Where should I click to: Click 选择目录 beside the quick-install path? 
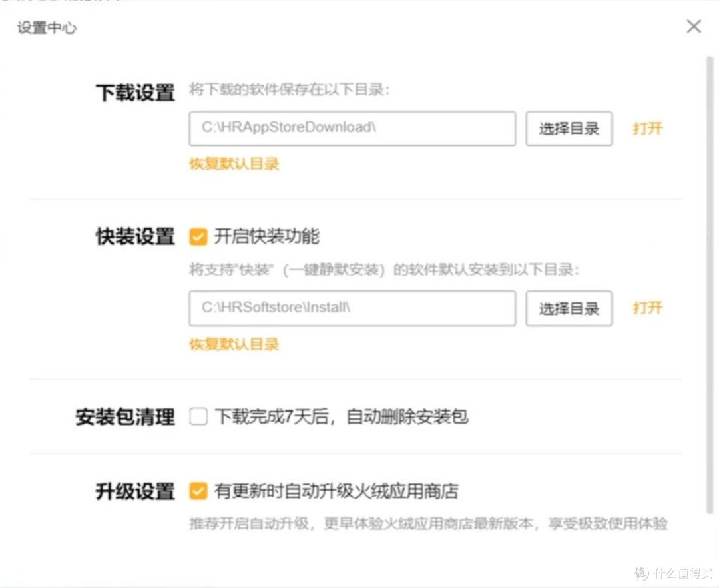pyautogui.click(x=569, y=308)
